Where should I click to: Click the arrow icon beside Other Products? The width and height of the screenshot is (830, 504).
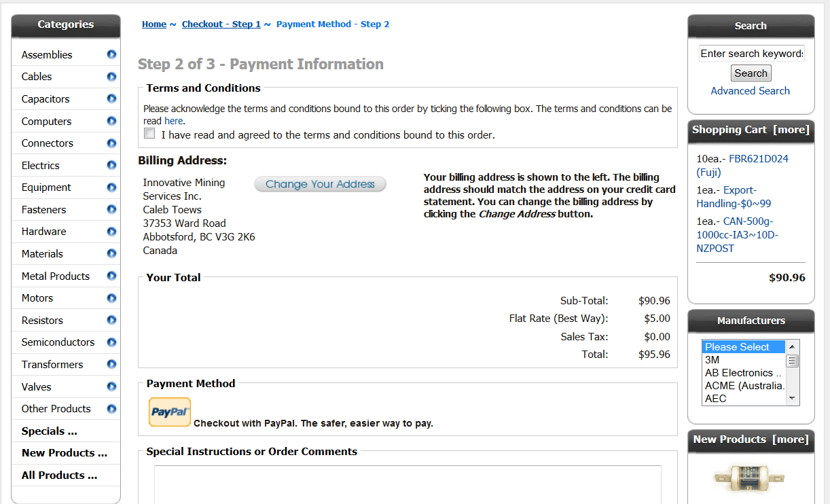pyautogui.click(x=111, y=408)
